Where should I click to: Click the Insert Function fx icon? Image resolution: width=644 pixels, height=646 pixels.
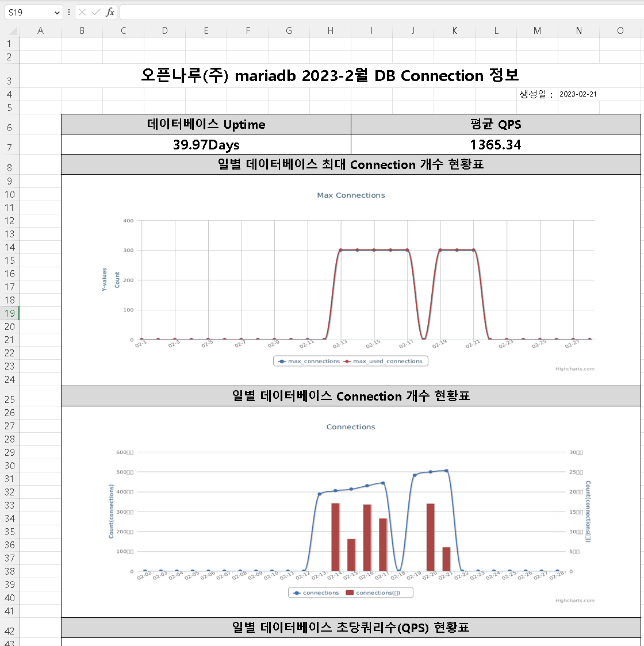click(110, 12)
